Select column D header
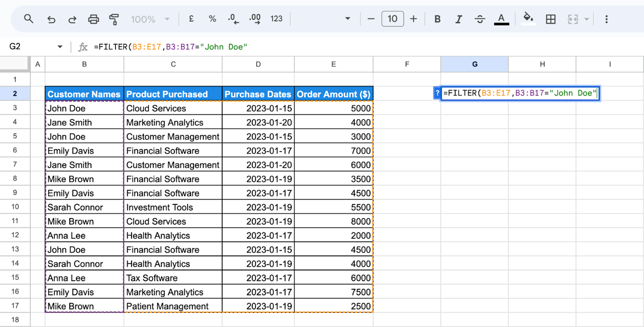 258,64
